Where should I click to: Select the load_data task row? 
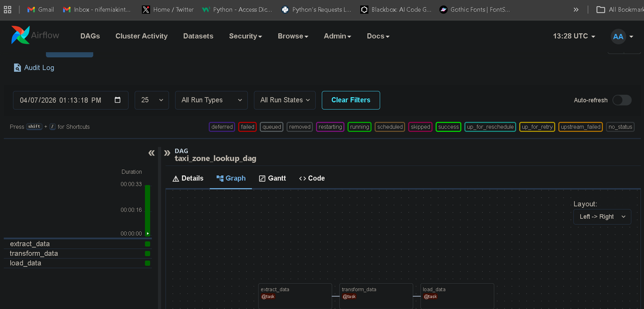coord(78,263)
